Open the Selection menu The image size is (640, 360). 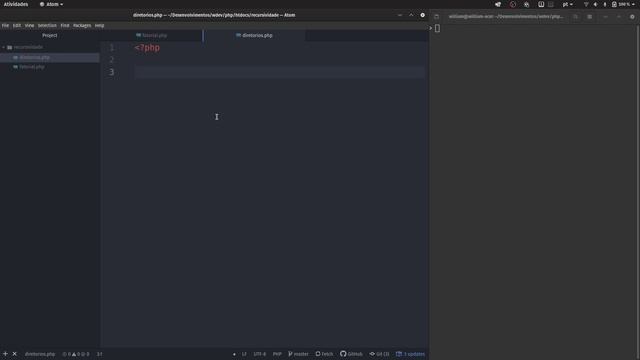coord(47,25)
